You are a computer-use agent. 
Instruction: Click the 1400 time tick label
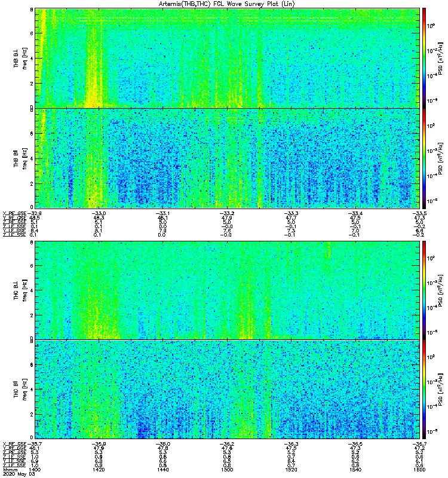click(35, 470)
